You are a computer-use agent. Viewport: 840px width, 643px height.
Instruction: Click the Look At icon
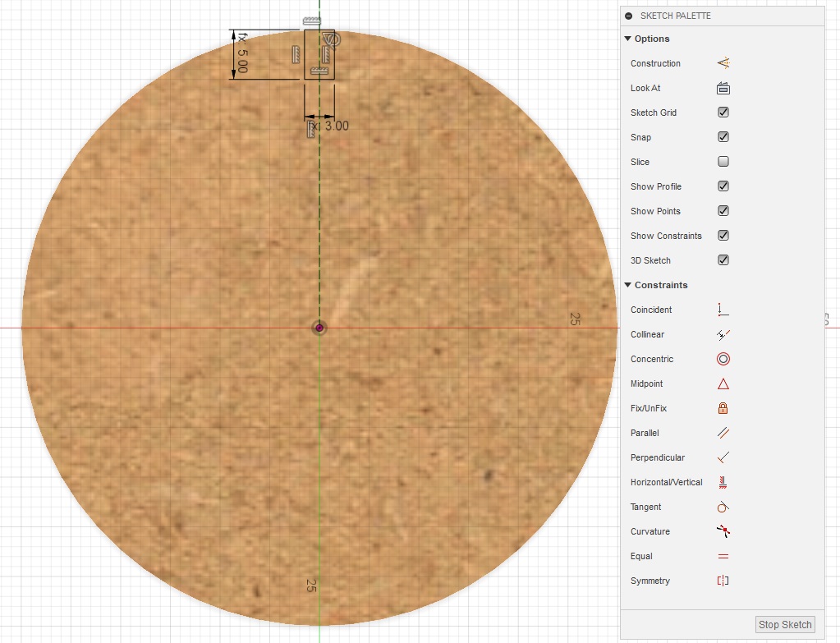[x=723, y=88]
